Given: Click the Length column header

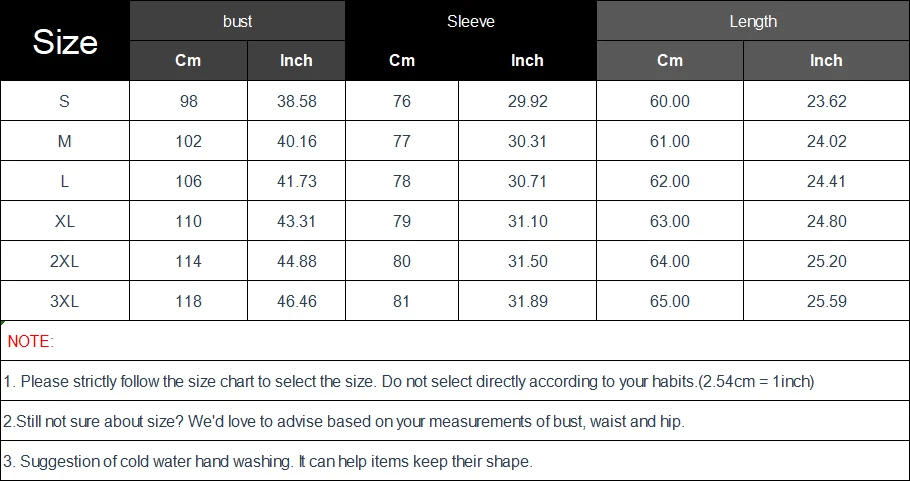Looking at the screenshot, I should point(753,21).
